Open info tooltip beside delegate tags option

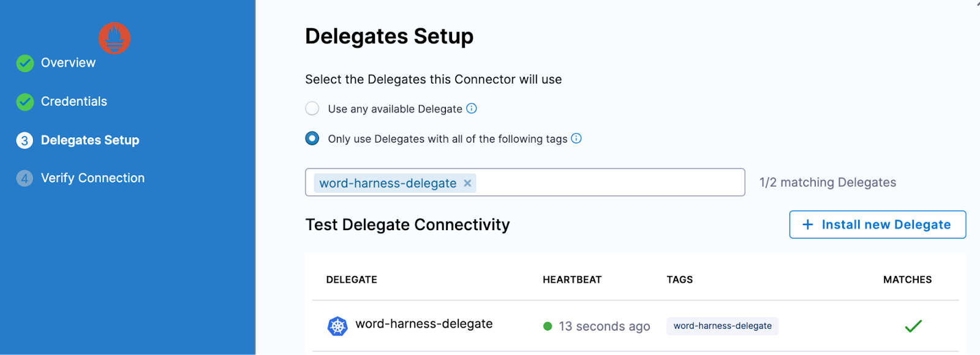click(576, 138)
